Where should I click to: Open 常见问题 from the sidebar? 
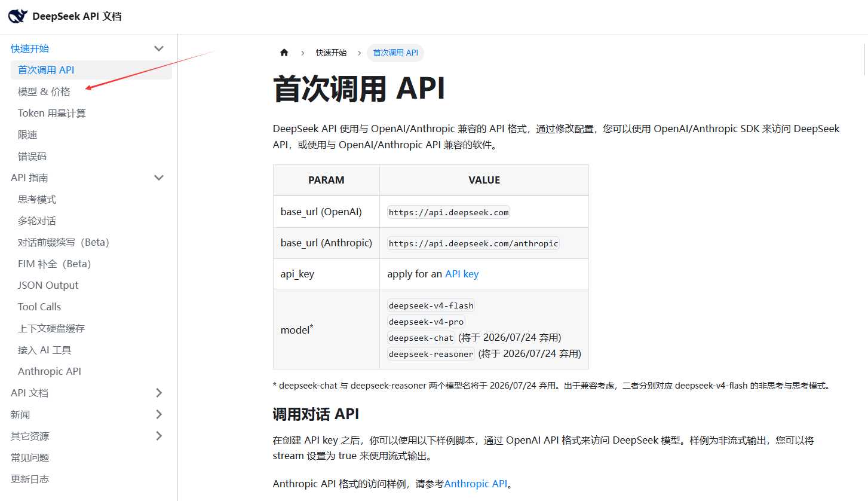point(30,457)
